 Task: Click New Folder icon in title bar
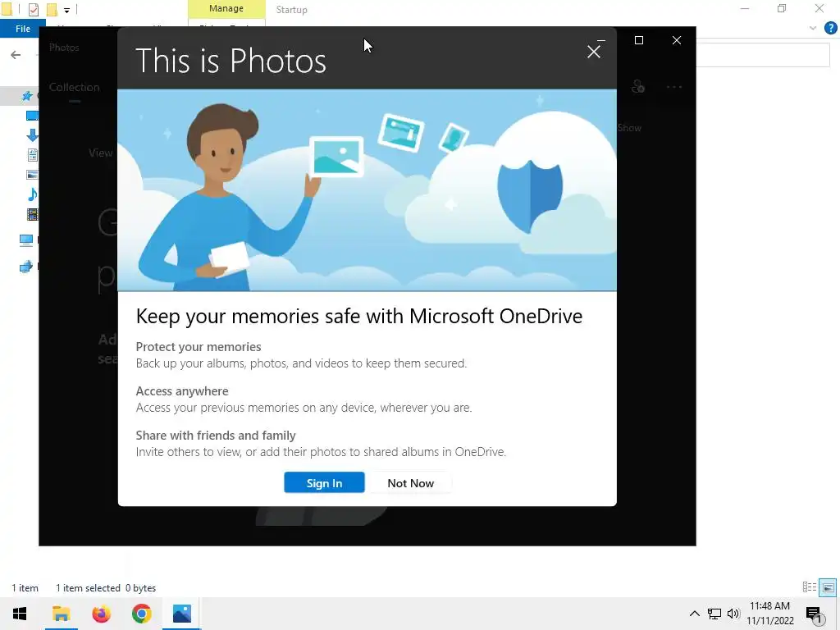tap(52, 10)
